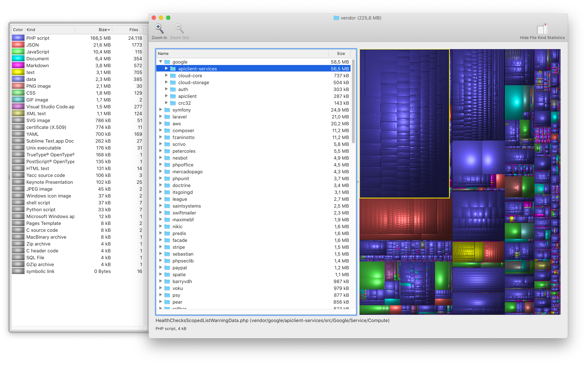Click the phpunit folder icon
The width and height of the screenshot is (588, 365).
click(x=167, y=178)
